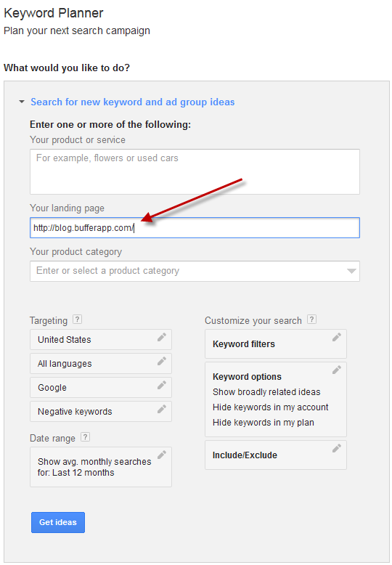Collapse the search for new keyword section
Image resolution: width=392 pixels, height=565 pixels.
pyautogui.click(x=22, y=102)
